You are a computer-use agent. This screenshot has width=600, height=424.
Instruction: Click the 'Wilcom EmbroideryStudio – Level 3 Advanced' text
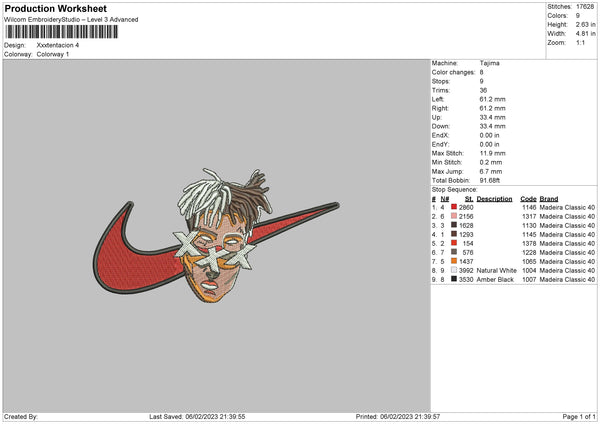click(x=71, y=20)
